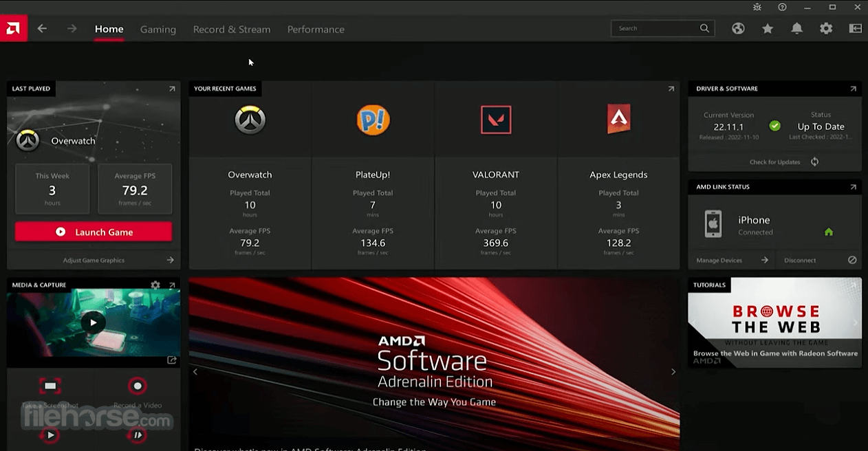868x451 pixels.
Task: Open the notifications bell icon
Action: [x=796, y=28]
